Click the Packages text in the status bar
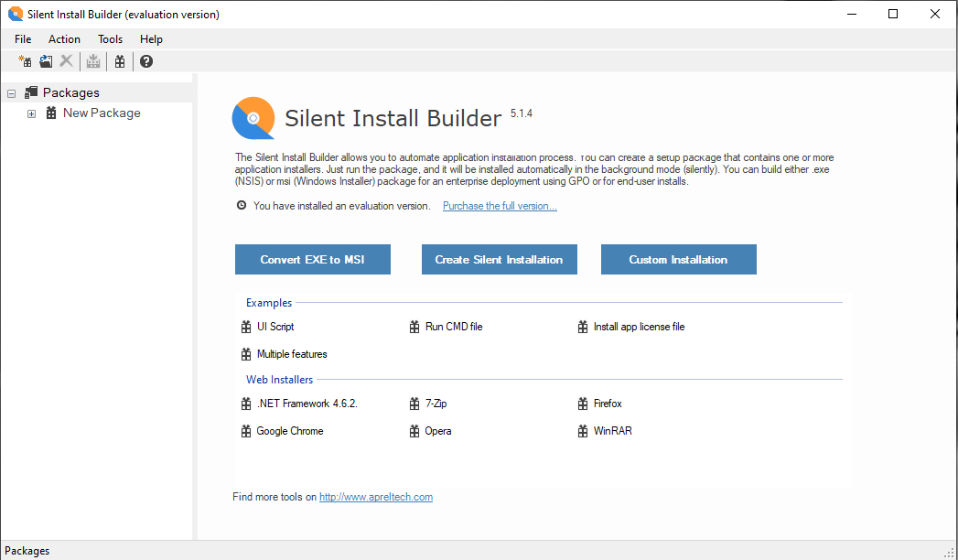The height and width of the screenshot is (560, 958). [27, 551]
